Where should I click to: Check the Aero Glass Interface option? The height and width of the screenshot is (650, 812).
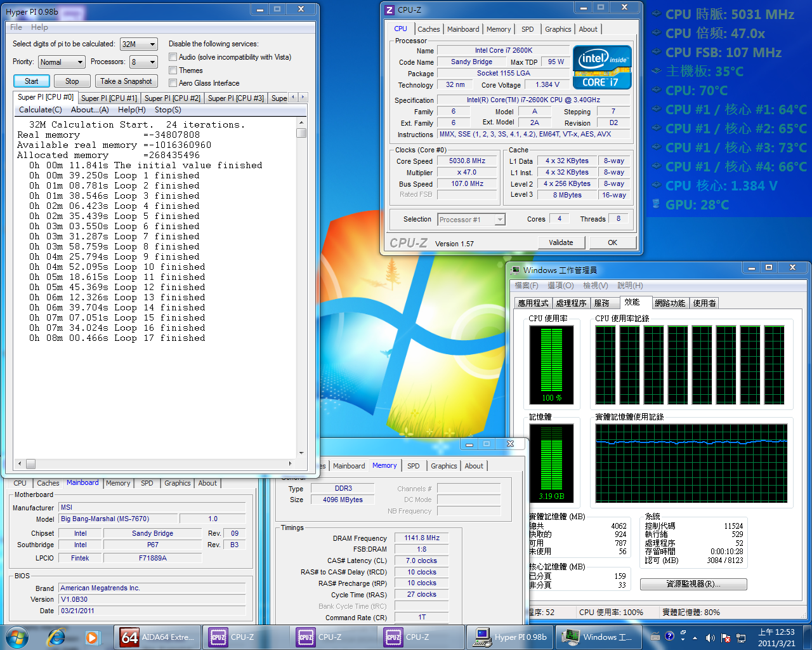pyautogui.click(x=173, y=83)
